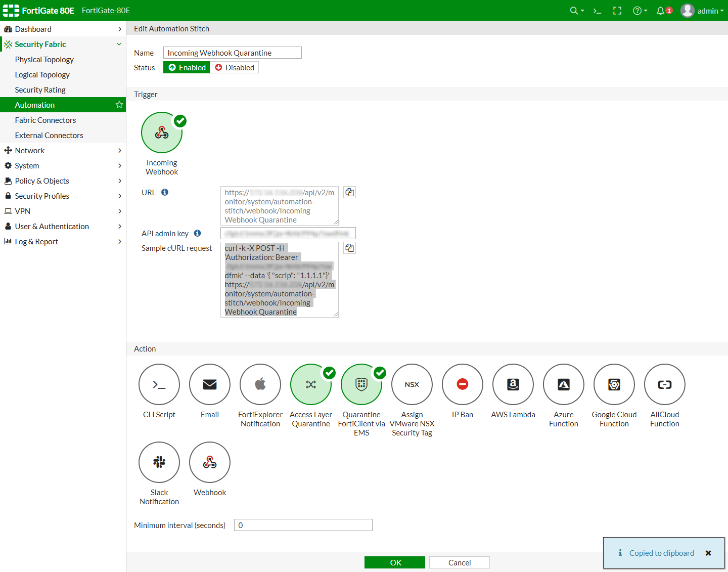Select Assign VMware NSX Security Tag action
This screenshot has height=572, width=728.
[412, 384]
